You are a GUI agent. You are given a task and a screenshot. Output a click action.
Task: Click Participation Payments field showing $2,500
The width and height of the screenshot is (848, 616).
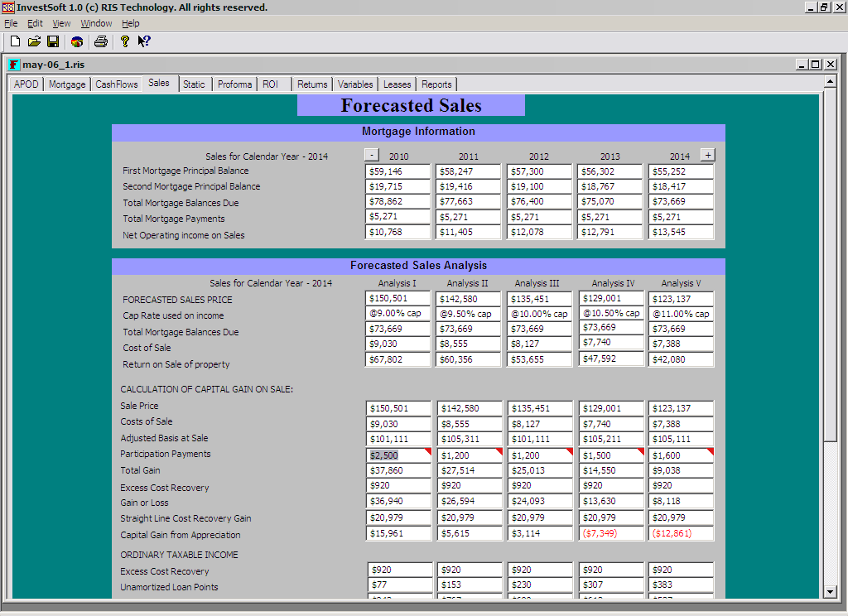[398, 455]
